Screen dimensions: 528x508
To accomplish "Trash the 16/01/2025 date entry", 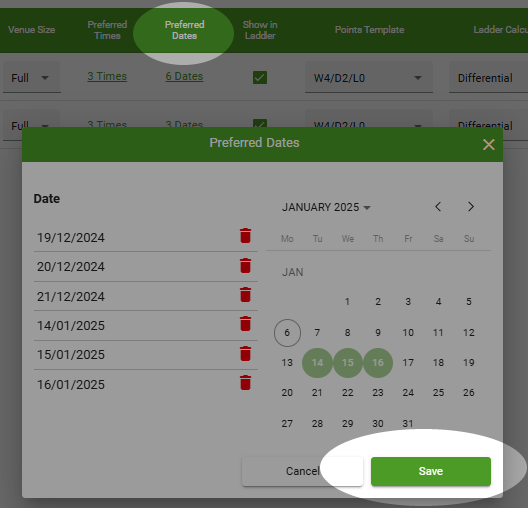I will [245, 383].
